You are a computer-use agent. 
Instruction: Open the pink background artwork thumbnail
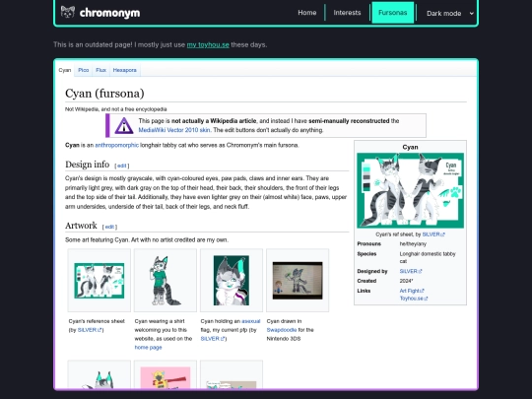tap(166, 377)
